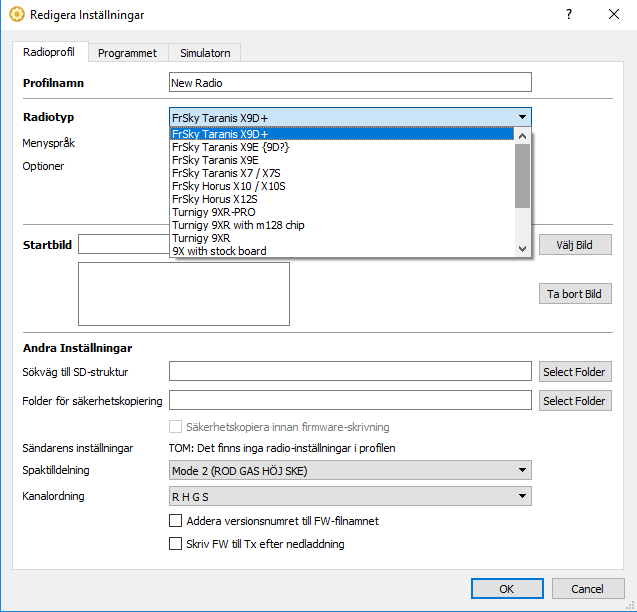Expand the Kanalordning R H G S dropdown

point(350,495)
